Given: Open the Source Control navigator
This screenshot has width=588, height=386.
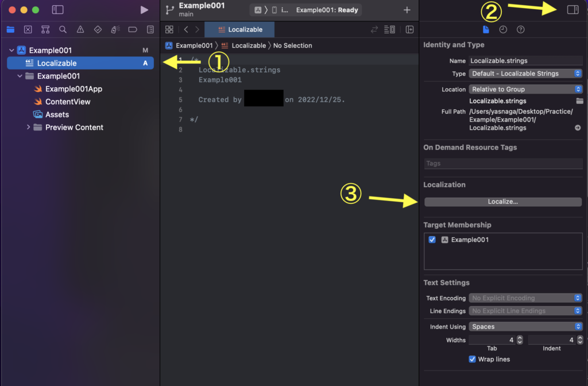Looking at the screenshot, I should tap(28, 29).
